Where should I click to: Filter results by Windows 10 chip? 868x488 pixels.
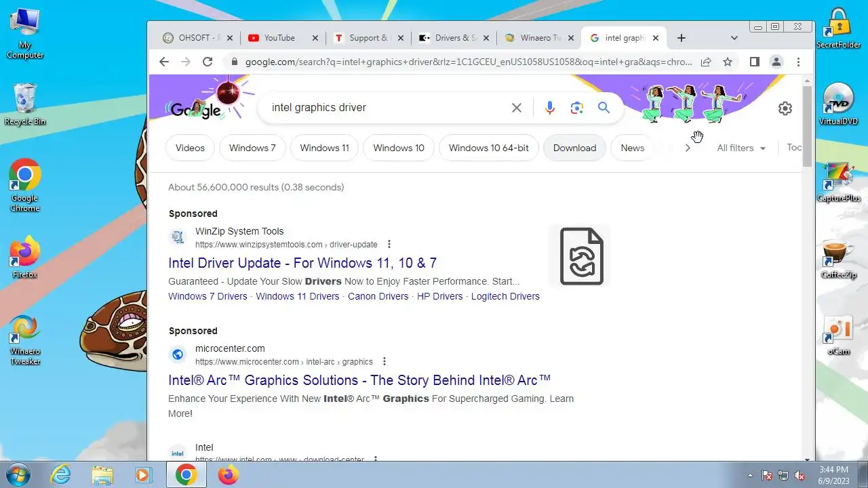(x=399, y=148)
